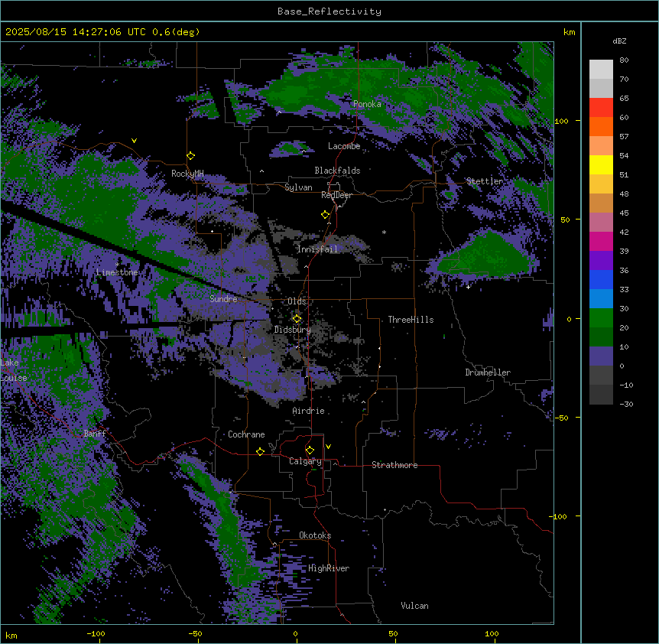The width and height of the screenshot is (659, 644).
Task: Click the ThreeHills town label
Action: [411, 320]
